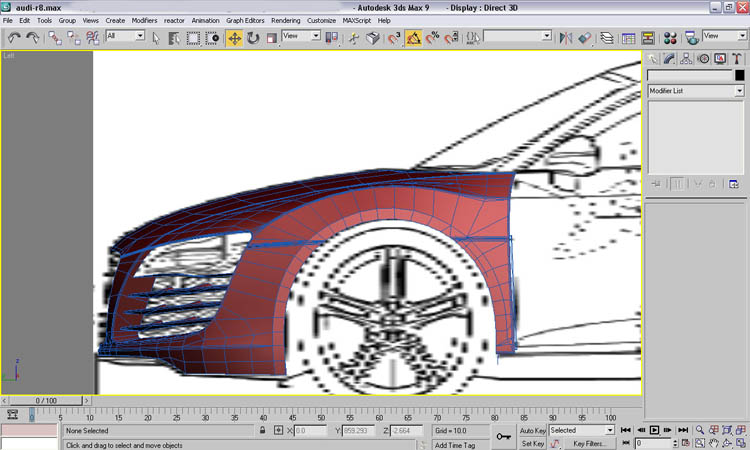Image resolution: width=750 pixels, height=450 pixels.
Task: Switch to the Motion panel tab
Action: pos(704,58)
